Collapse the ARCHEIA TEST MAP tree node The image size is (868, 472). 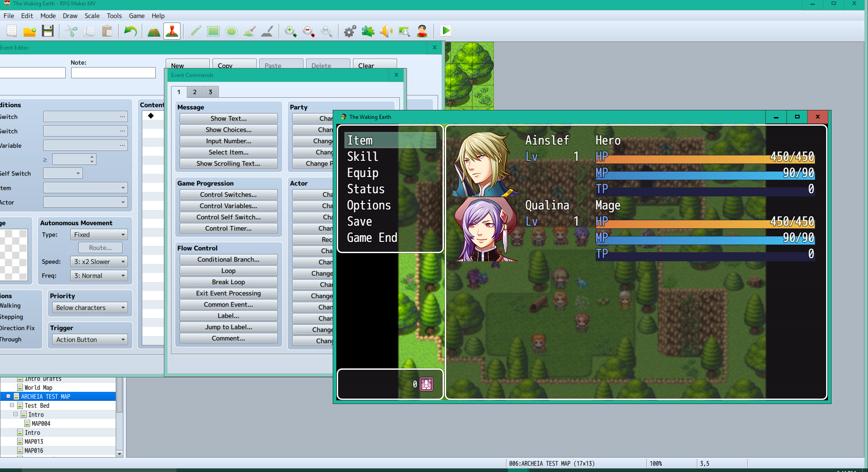click(x=8, y=396)
